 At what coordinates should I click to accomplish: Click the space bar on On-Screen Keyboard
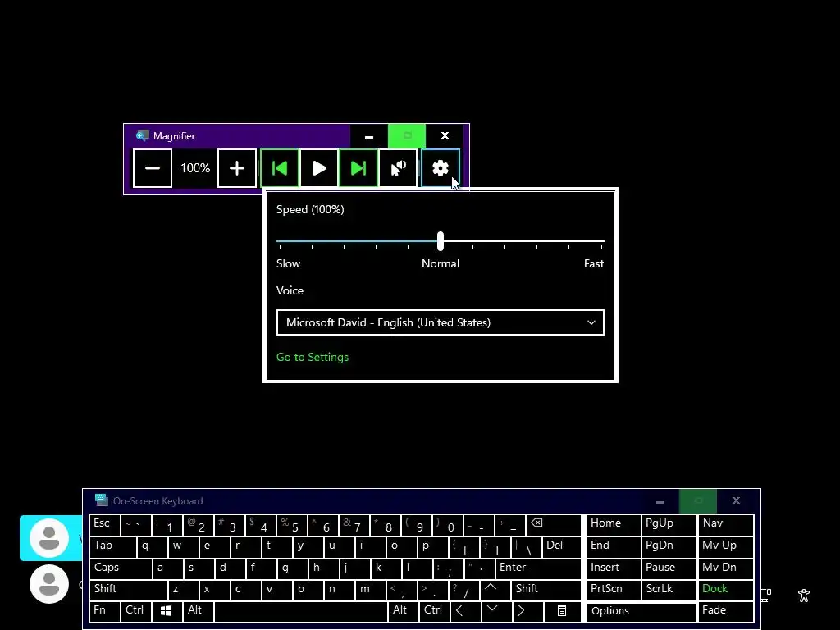coord(300,611)
